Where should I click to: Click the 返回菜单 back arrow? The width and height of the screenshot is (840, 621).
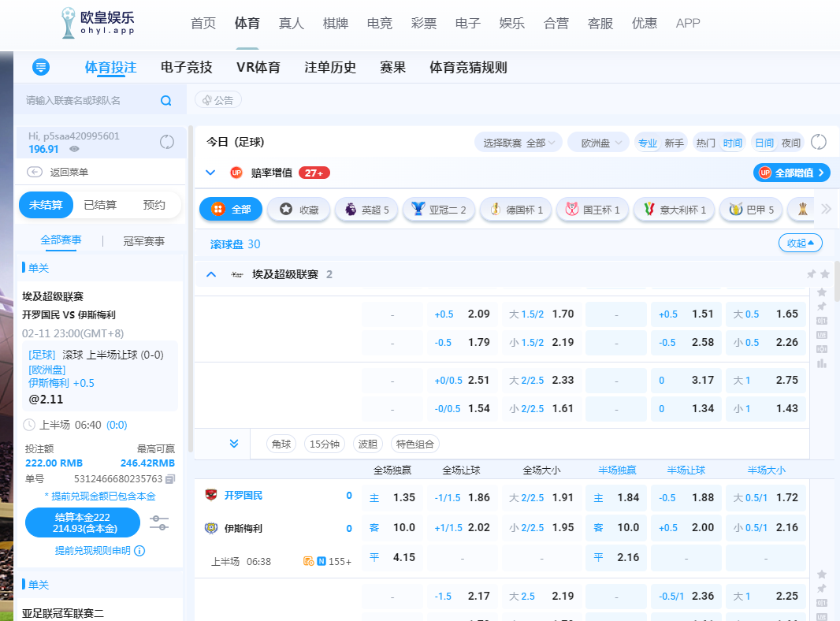tap(34, 173)
